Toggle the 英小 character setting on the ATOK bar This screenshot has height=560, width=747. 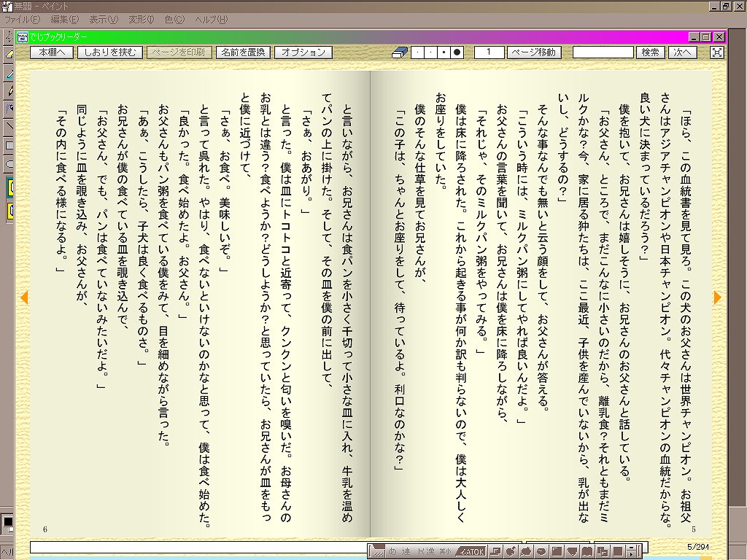445,551
